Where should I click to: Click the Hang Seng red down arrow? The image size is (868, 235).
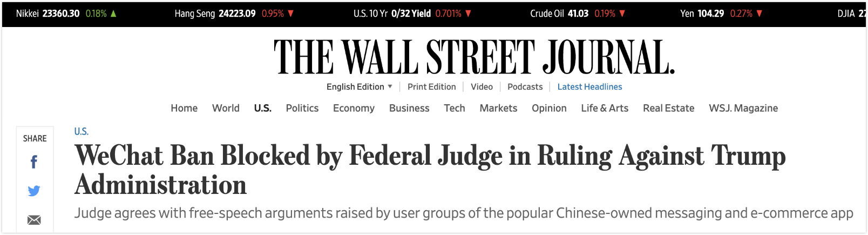[290, 14]
